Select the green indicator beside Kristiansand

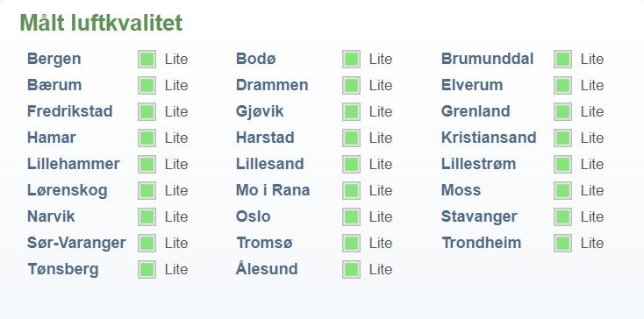(562, 138)
